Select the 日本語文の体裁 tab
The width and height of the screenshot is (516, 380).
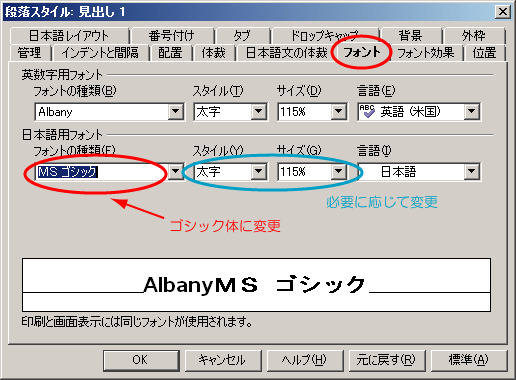[287, 53]
